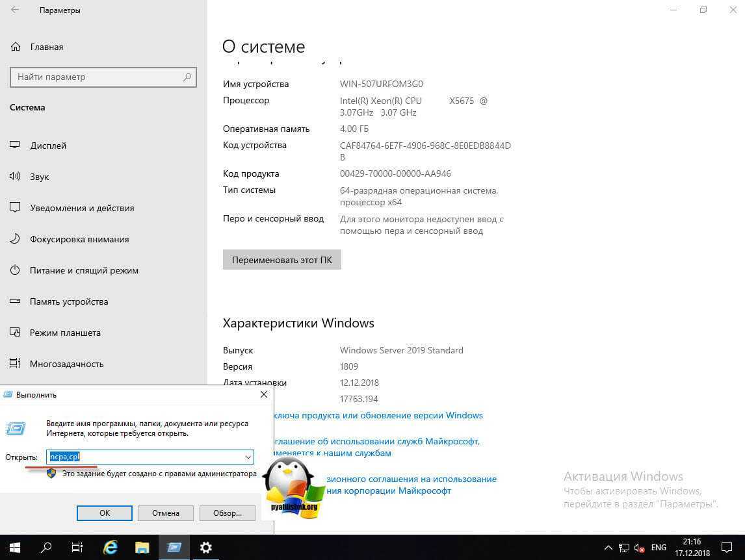Click Отмена in the Run dialog
The height and width of the screenshot is (560, 745).
click(166, 513)
